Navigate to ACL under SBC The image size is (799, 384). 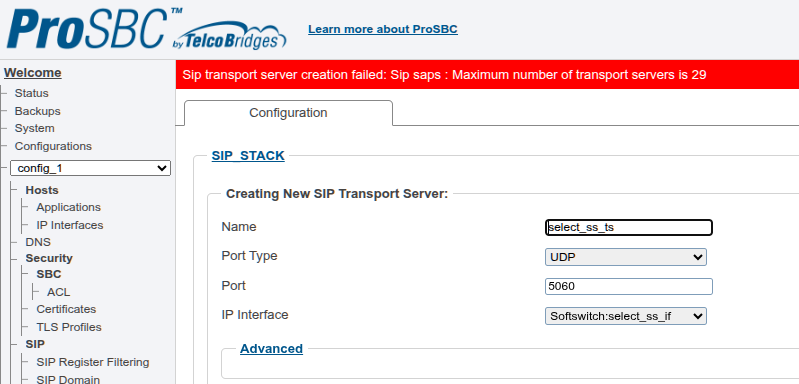(59, 292)
